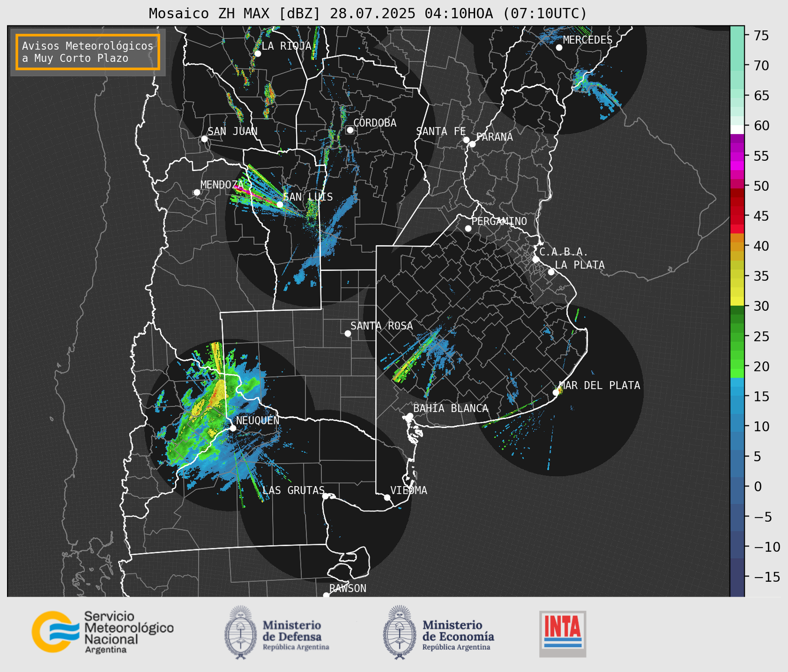Image resolution: width=788 pixels, height=672 pixels.
Task: Click the colorbar tick label −15
Action: click(767, 577)
